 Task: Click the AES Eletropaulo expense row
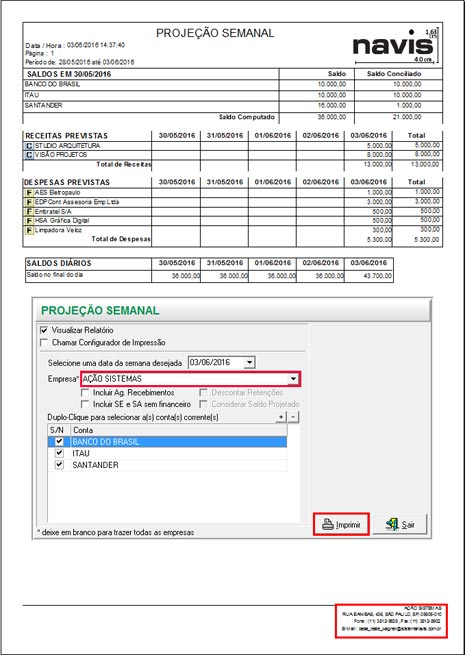pyautogui.click(x=233, y=193)
